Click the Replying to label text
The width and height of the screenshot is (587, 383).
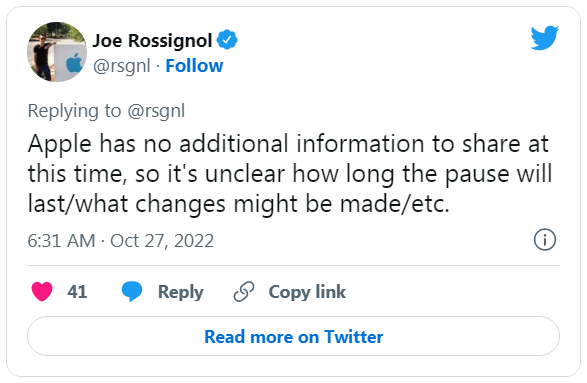pyautogui.click(x=74, y=111)
